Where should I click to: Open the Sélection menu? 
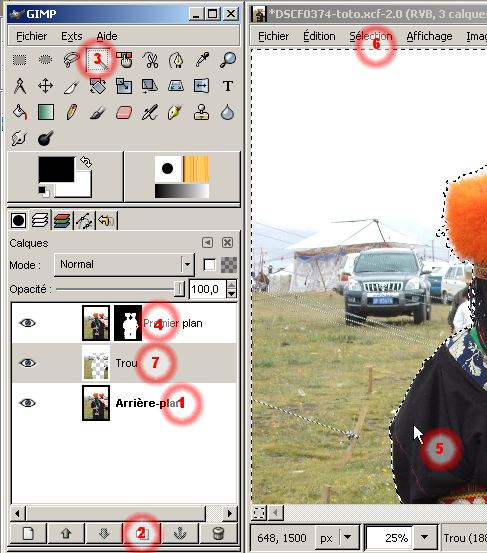coord(371,36)
